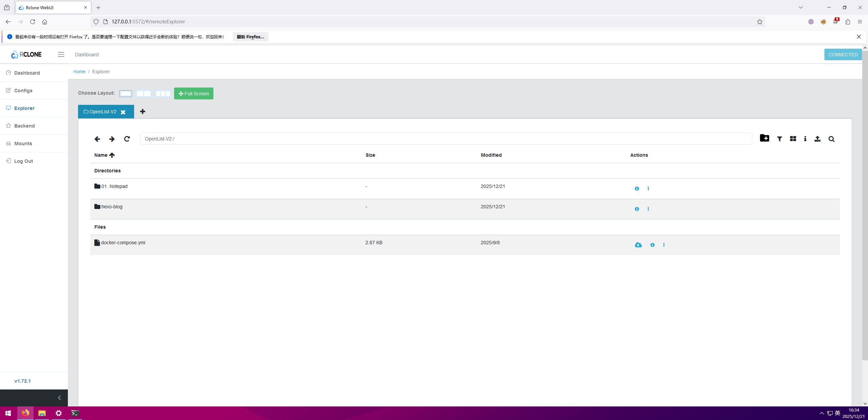Show remote info via toolbar i icon

(x=805, y=139)
